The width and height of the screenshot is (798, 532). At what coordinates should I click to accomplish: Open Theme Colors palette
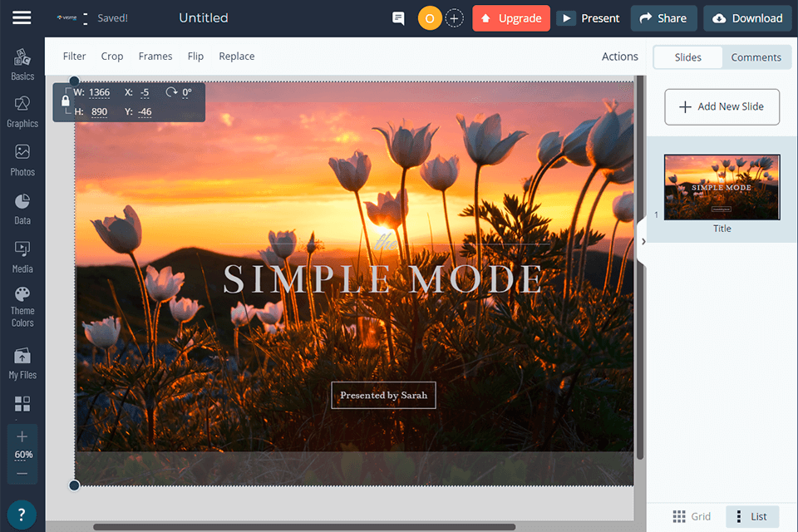tap(22, 306)
